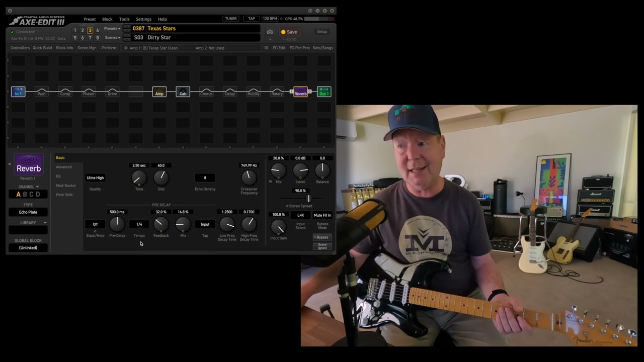Switch to the Mod+Ducker reverb page

[66, 186]
